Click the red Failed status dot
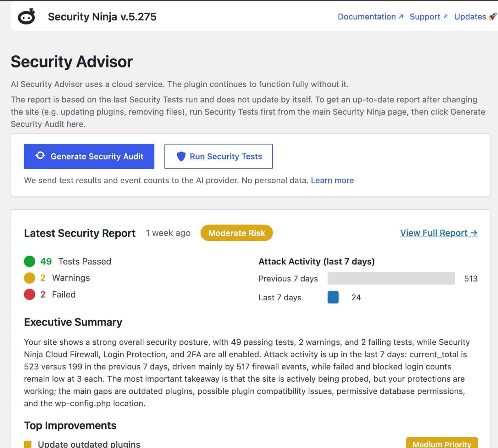 click(x=30, y=295)
